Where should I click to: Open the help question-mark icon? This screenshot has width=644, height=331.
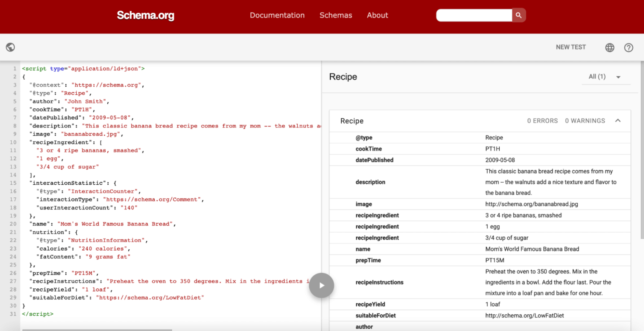628,47
